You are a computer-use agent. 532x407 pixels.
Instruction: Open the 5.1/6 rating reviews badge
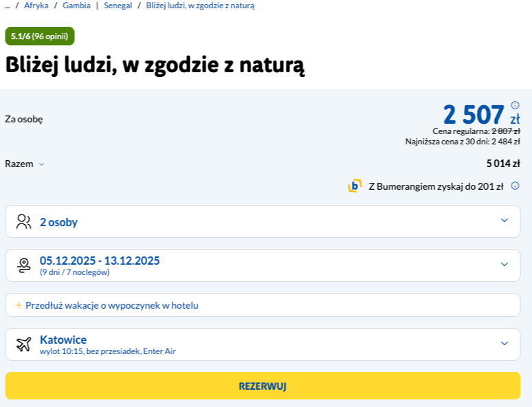pyautogui.click(x=39, y=36)
